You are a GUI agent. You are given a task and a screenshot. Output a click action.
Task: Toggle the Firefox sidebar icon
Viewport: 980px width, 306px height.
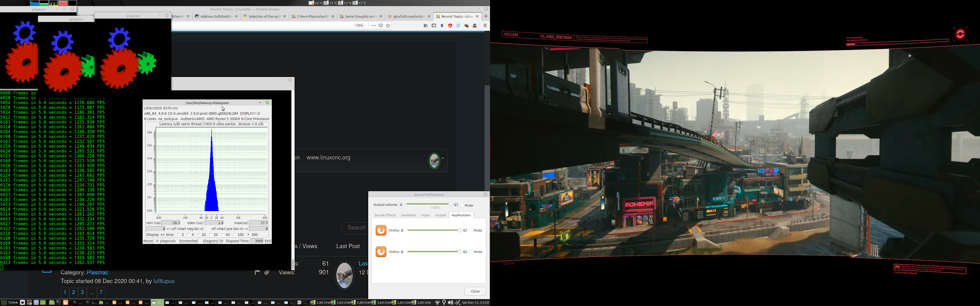[434, 26]
